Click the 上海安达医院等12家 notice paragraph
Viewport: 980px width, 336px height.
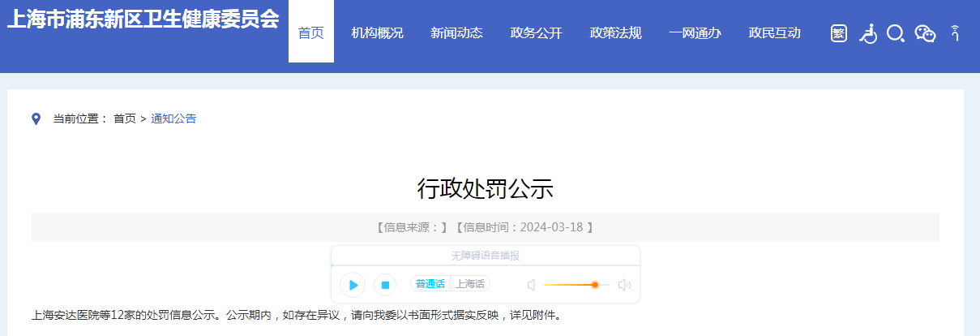(x=296, y=315)
